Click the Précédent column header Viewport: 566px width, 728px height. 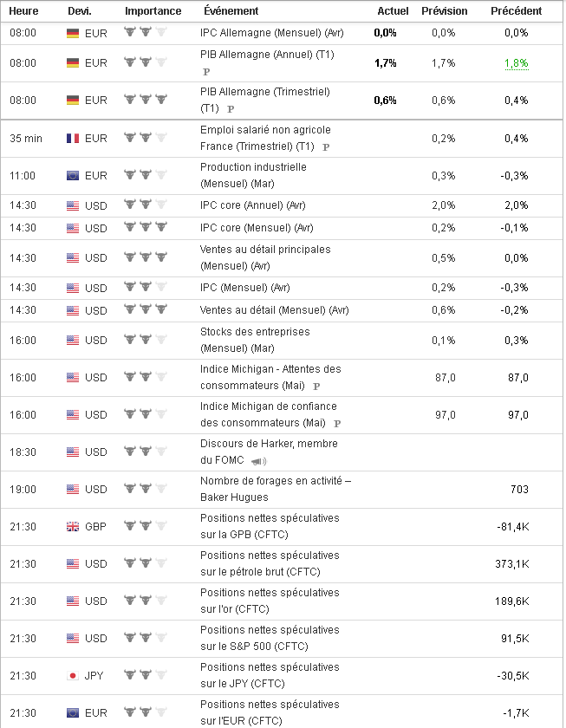pyautogui.click(x=516, y=11)
